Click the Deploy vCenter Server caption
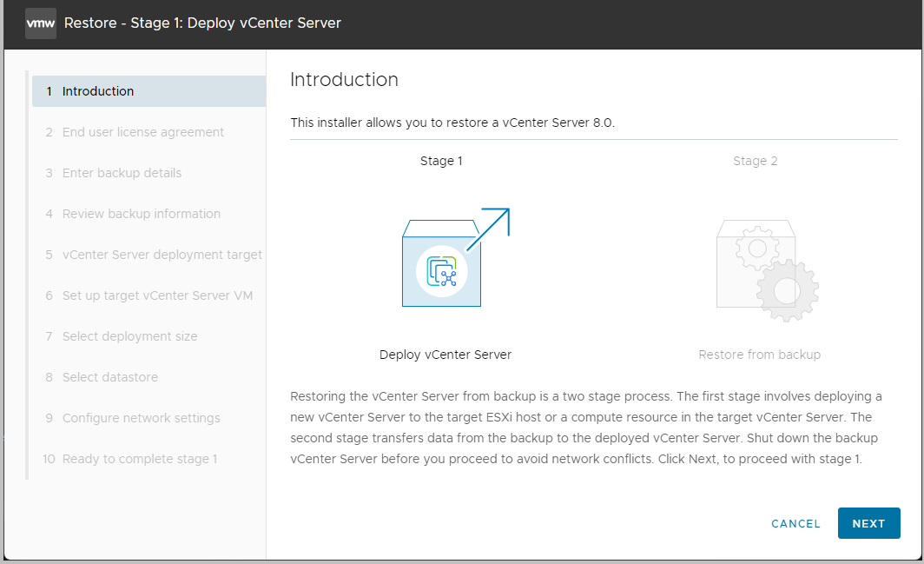Screen dimensions: 924x564 click(445, 355)
